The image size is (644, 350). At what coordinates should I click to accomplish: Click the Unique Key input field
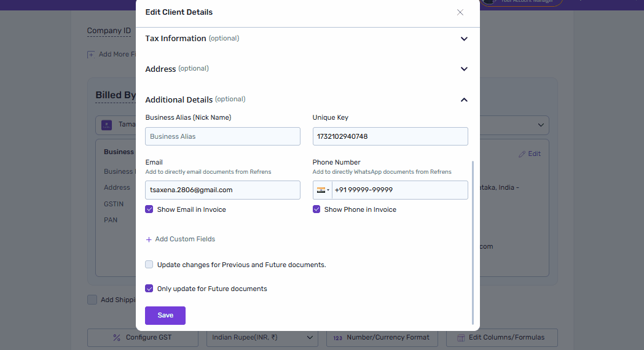390,136
